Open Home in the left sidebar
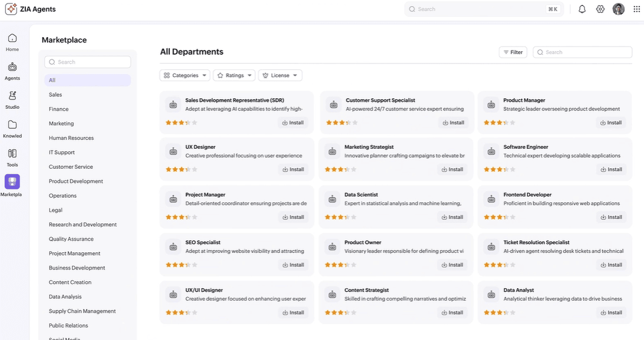This screenshot has height=340, width=644. point(12,39)
